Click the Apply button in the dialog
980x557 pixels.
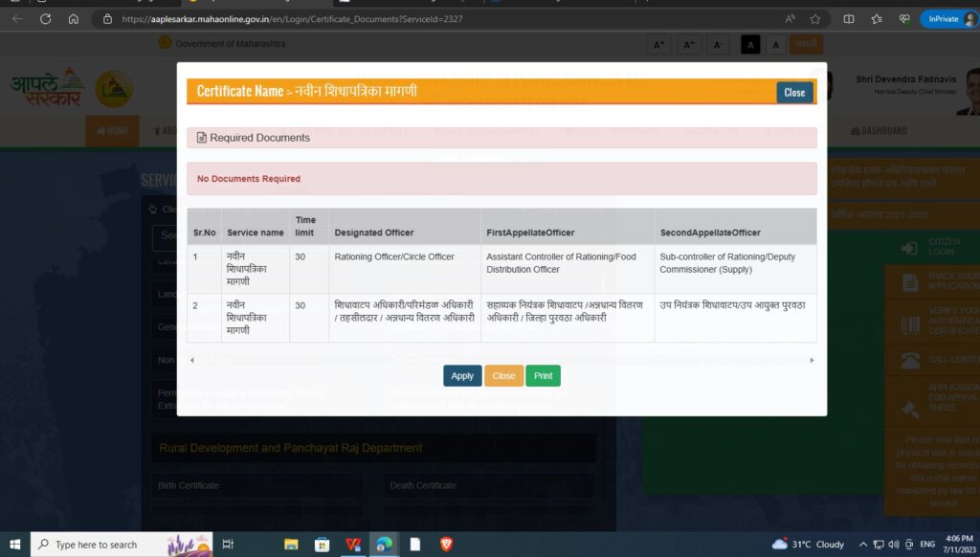tap(462, 376)
